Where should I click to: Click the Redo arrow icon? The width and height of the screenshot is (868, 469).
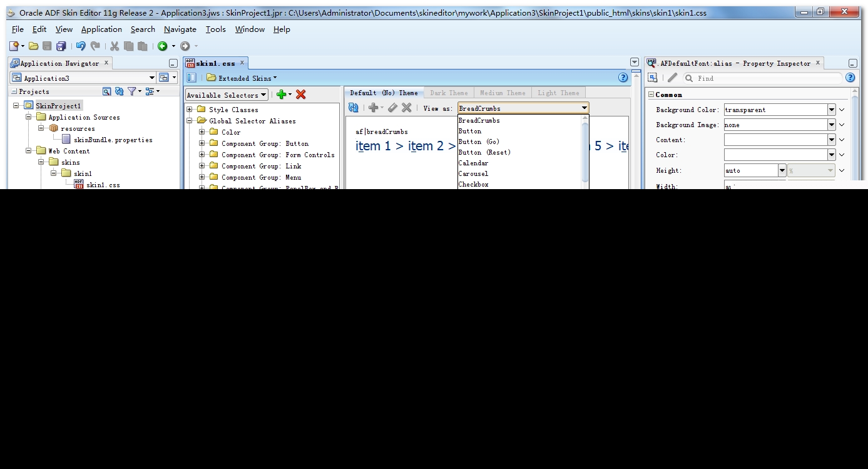point(95,46)
